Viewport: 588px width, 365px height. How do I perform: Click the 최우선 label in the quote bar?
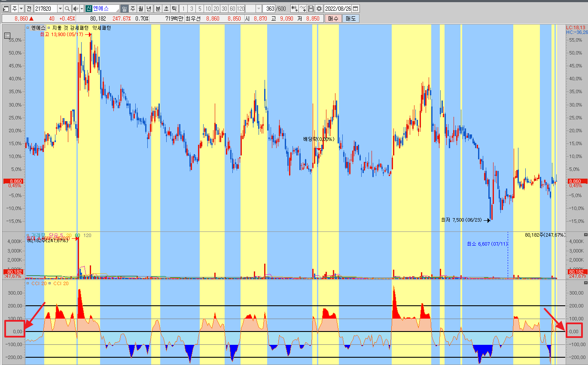[x=193, y=18]
